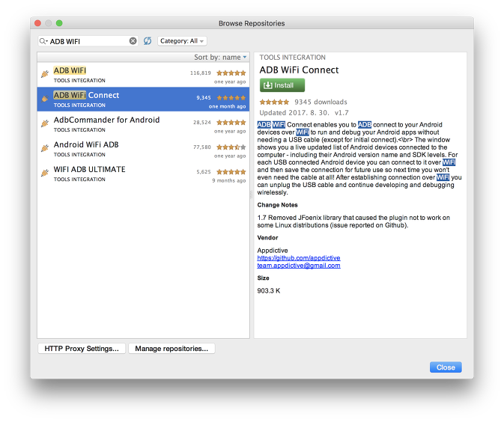Click star rating of WIFI ADB ULTIMATE row
Viewport: 504px width, 422px height.
click(231, 172)
